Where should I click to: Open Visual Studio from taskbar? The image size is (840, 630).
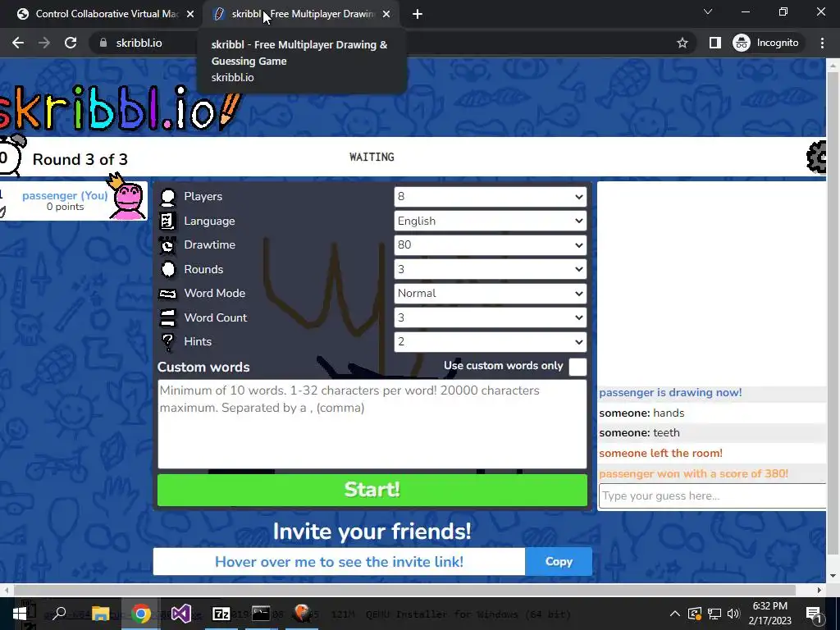tap(181, 614)
